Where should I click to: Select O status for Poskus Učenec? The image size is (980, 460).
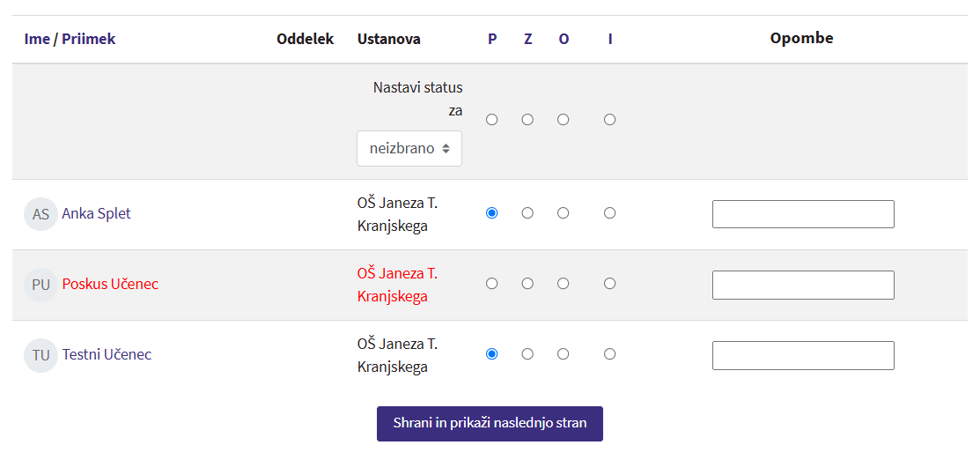click(564, 284)
